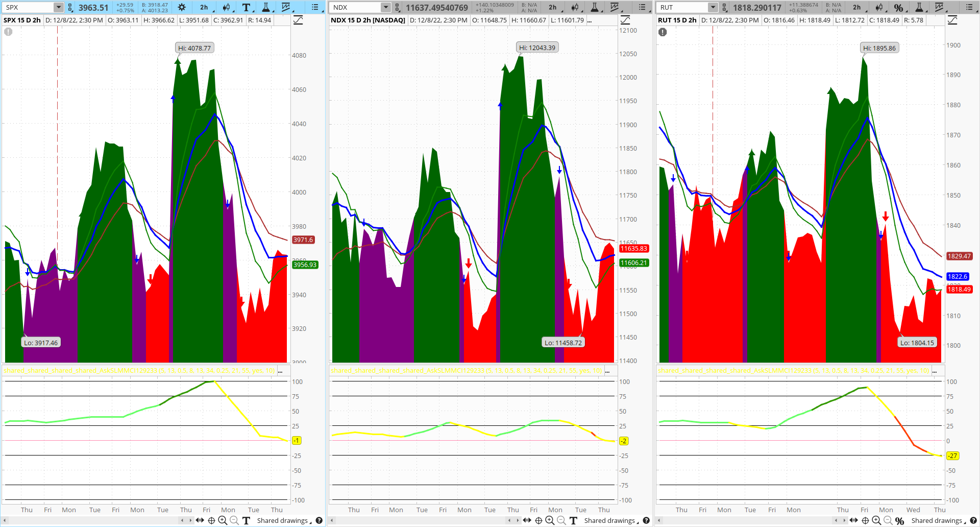This screenshot has width=980, height=527.
Task: Toggle the price axis scale icon in RUT
Action: [x=952, y=20]
